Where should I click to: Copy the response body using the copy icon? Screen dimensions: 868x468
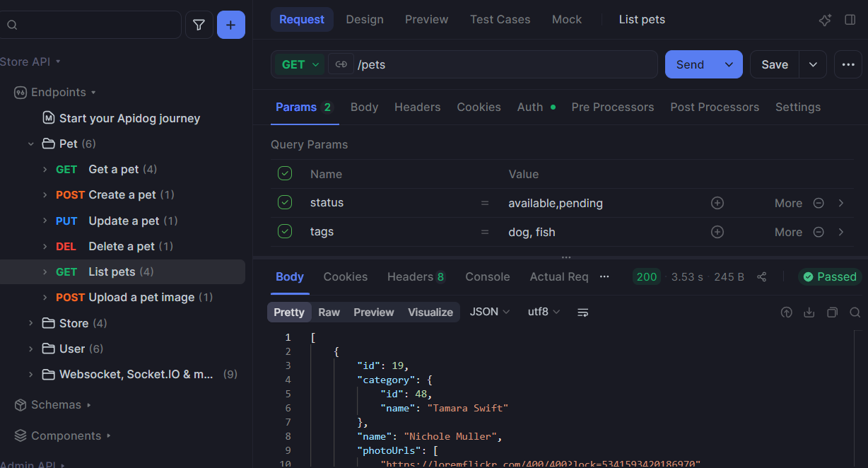tap(832, 312)
